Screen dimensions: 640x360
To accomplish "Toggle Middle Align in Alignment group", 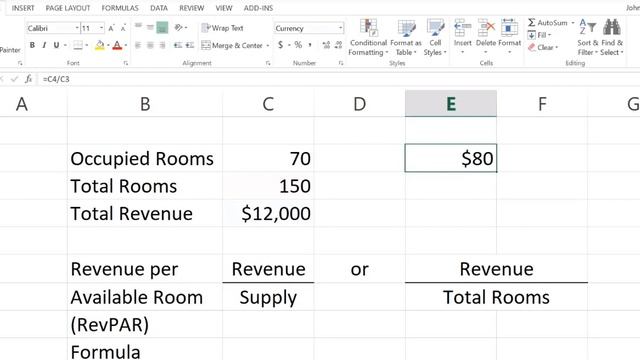I will click(x=150, y=27).
